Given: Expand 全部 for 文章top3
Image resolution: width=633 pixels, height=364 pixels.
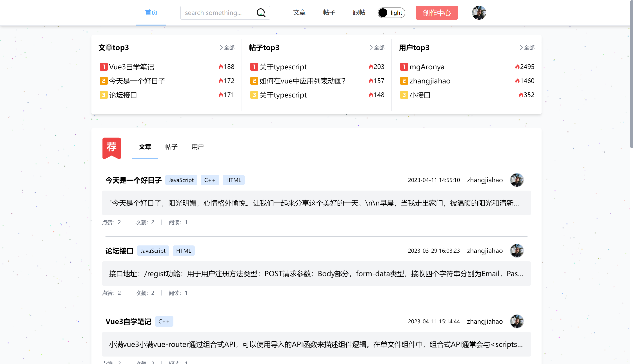Looking at the screenshot, I should coord(227,47).
